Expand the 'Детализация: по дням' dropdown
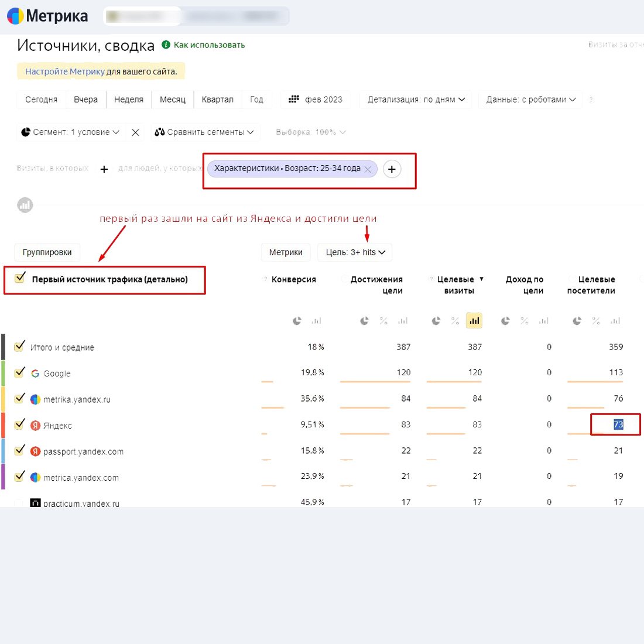 pyautogui.click(x=416, y=100)
